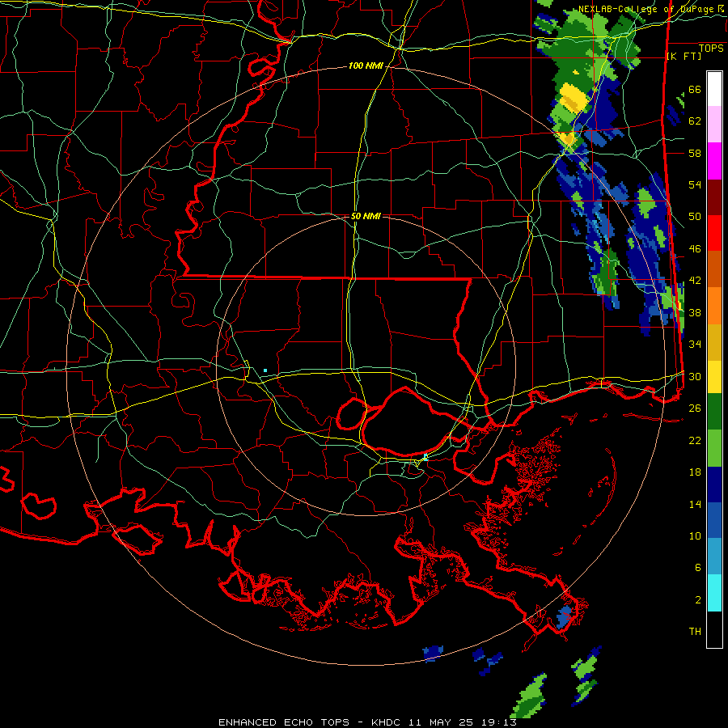
Task: Click the '100 NMI' range ring label
Action: click(x=366, y=66)
